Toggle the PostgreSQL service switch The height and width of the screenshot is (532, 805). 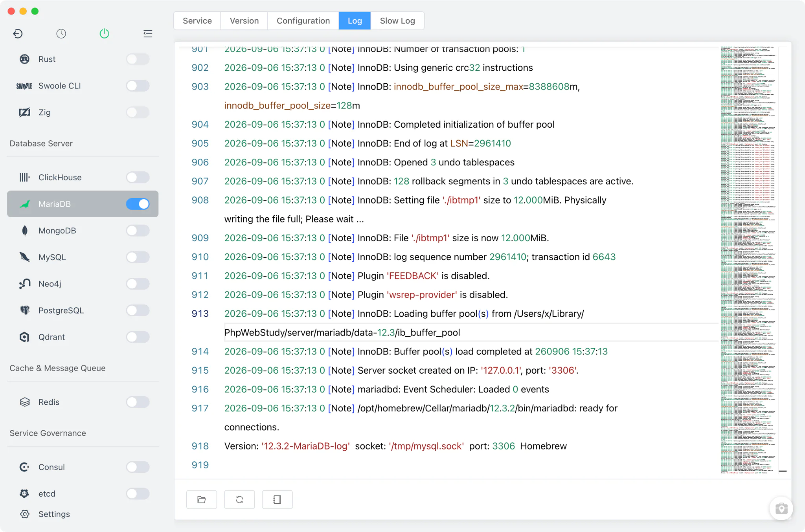[x=138, y=310]
